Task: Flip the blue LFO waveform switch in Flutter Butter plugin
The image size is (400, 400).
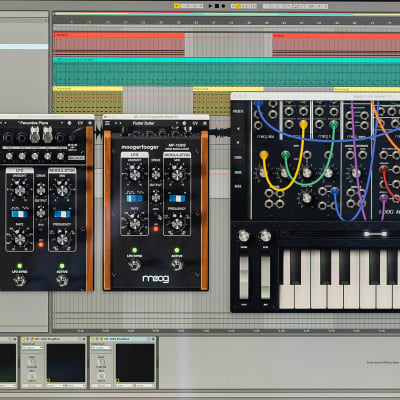Action: coord(134,198)
